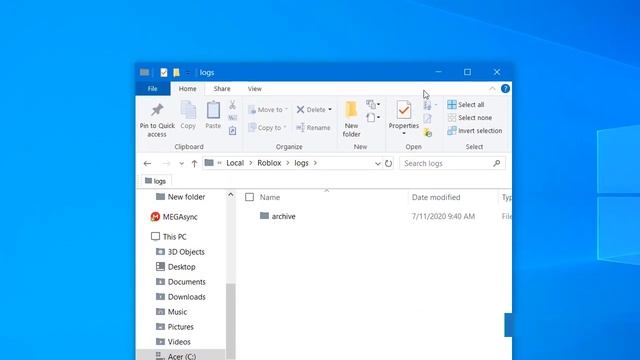This screenshot has height=360, width=640.
Task: Open New folder in navigation pane
Action: pyautogui.click(x=180, y=197)
